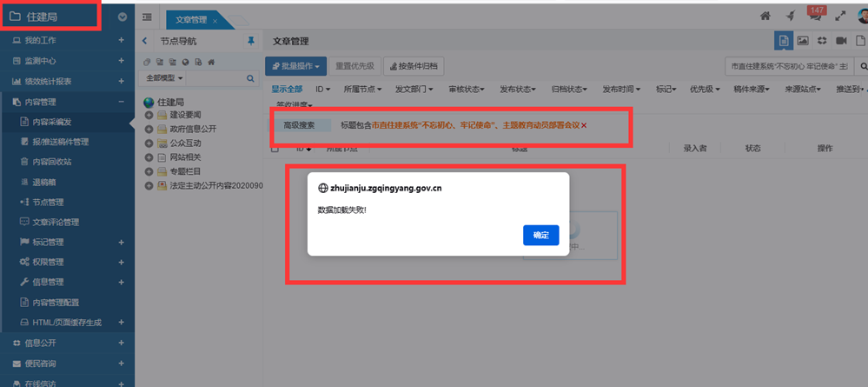Select the article document type icon
Screen dimensions: 868x387
pos(784,41)
